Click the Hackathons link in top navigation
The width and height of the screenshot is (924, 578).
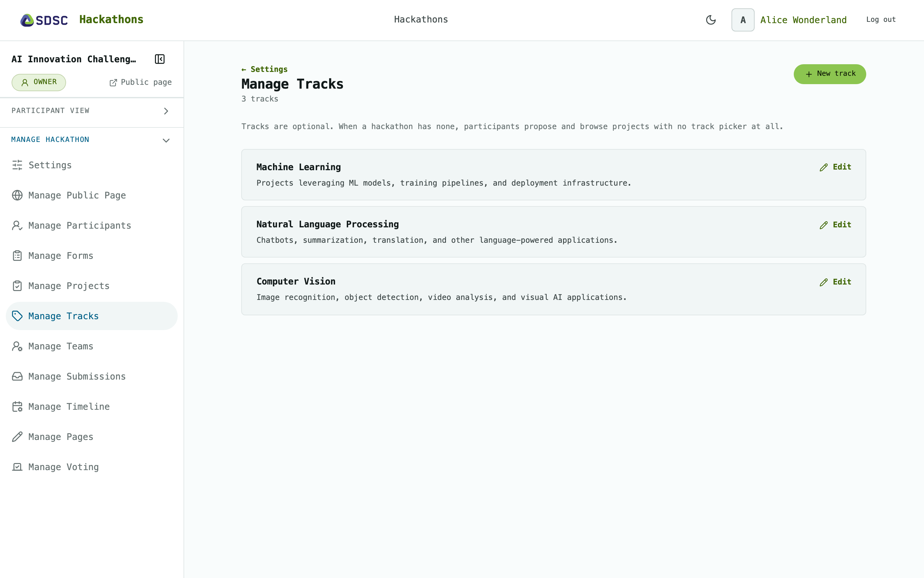tap(421, 20)
